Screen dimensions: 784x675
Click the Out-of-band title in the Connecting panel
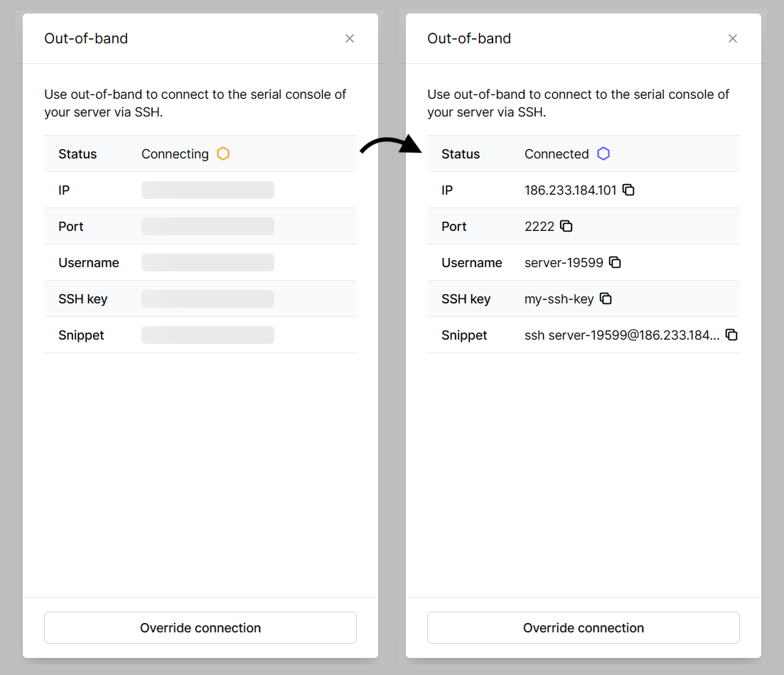click(86, 38)
